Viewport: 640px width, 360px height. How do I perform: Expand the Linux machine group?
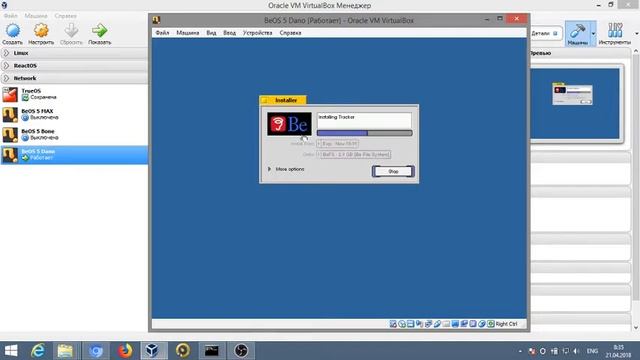(x=7, y=53)
